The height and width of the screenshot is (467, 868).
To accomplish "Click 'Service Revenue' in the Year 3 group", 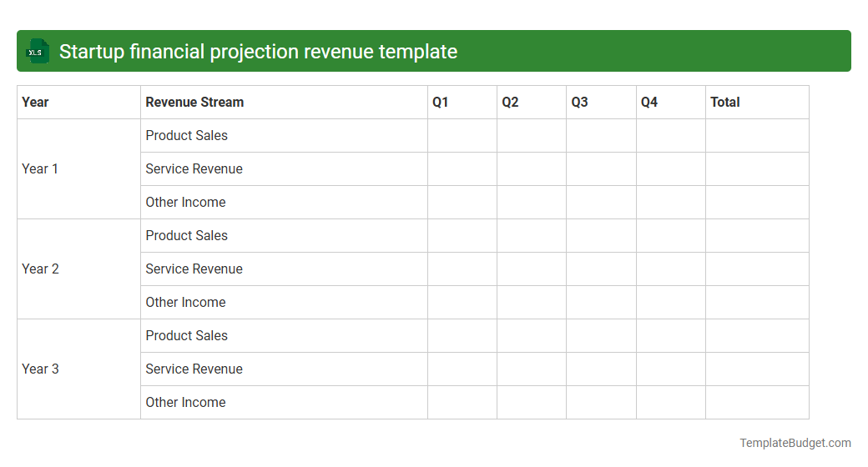I will click(284, 369).
